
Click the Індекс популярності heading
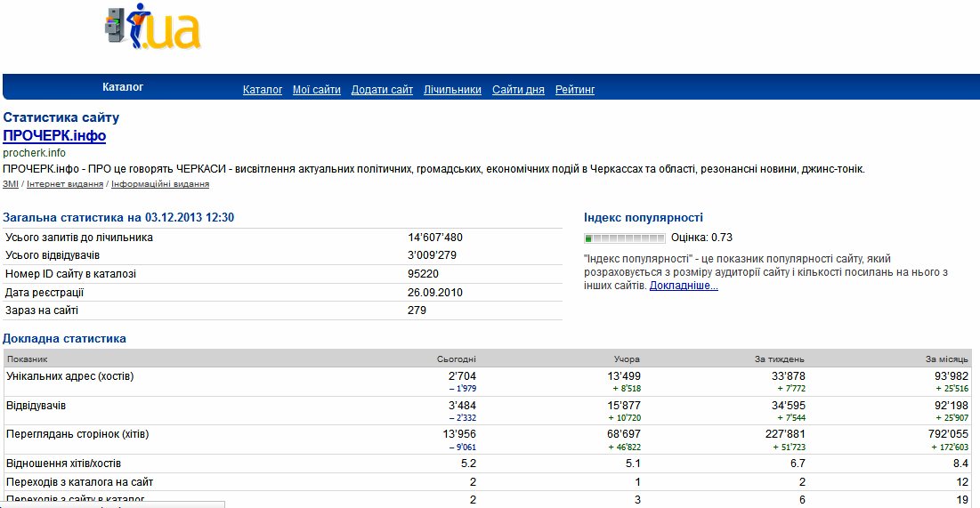point(644,217)
